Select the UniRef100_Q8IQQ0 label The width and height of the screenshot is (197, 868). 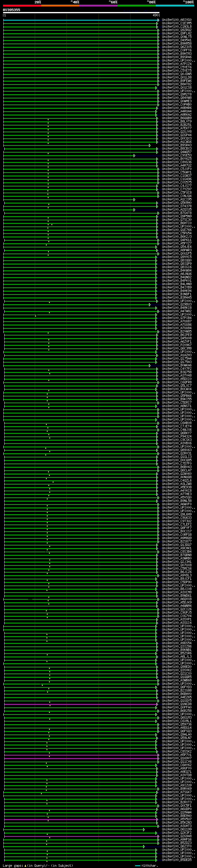click(x=177, y=260)
